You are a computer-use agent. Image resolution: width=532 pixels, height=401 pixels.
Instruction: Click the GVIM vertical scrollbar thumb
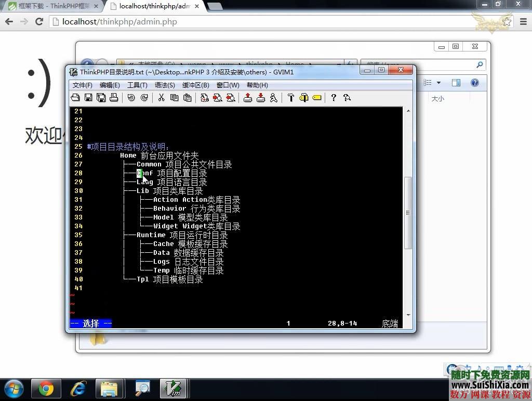[408, 213]
